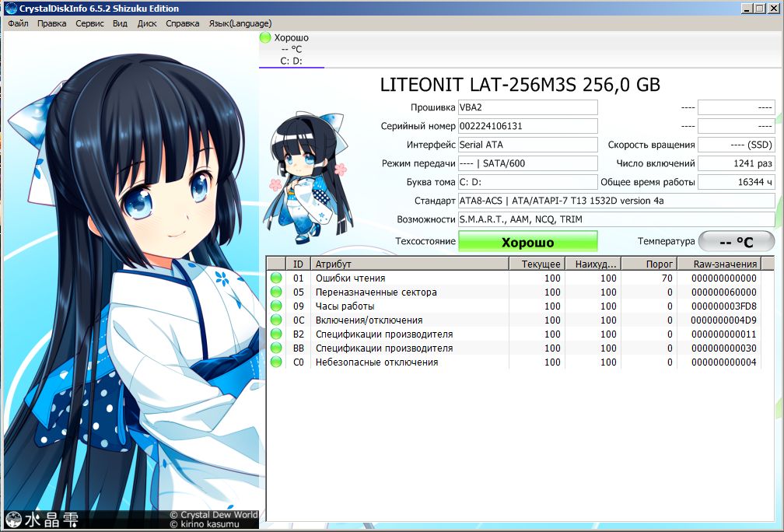The width and height of the screenshot is (784, 532).
Task: Click the total hours 16344 ч field
Action: [736, 182]
